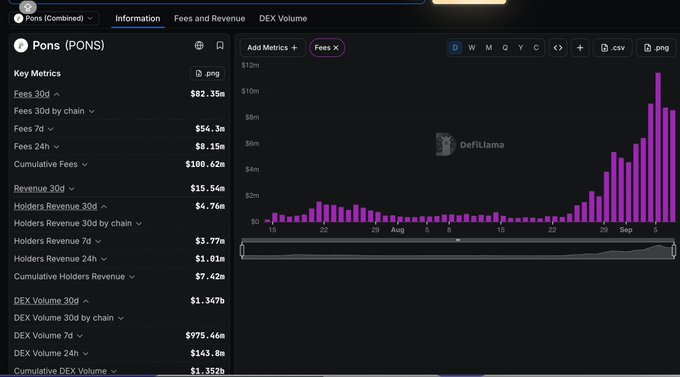Click the Aug label on the chart axis
680x377 pixels.
tap(397, 230)
